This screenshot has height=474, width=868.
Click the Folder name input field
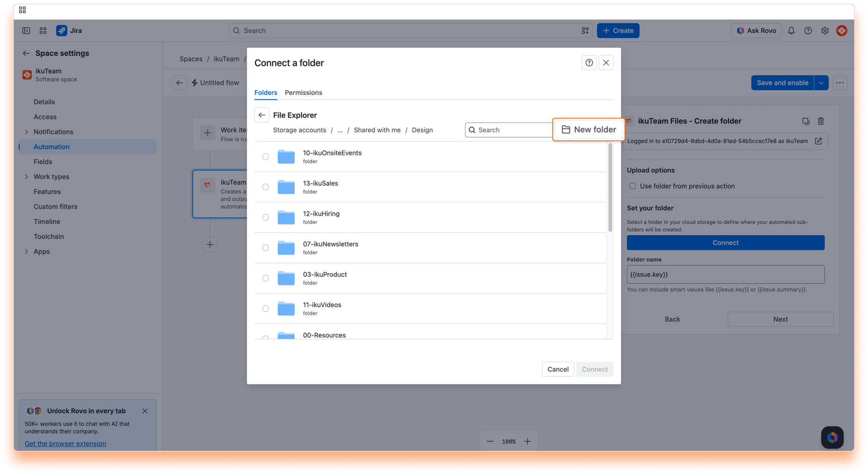pos(725,274)
